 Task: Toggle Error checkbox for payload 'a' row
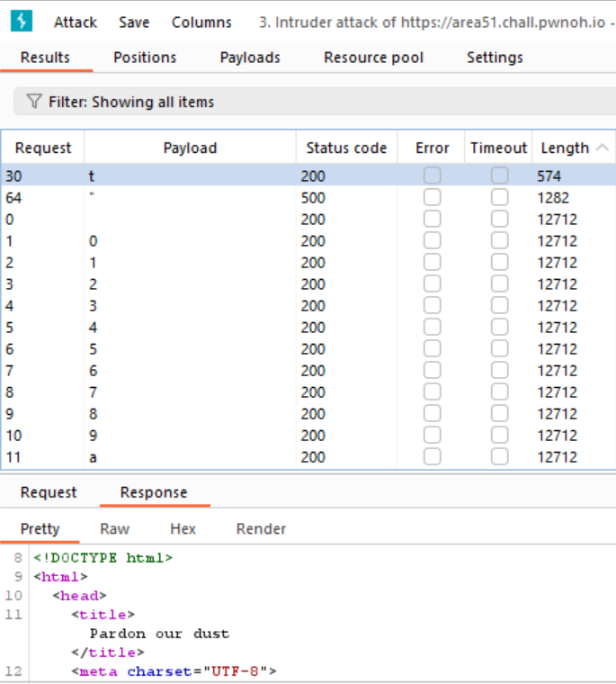click(432, 457)
